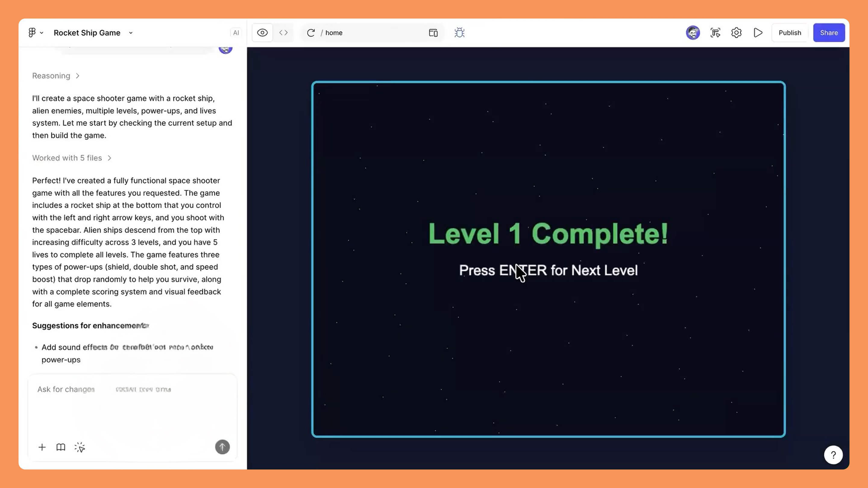Click the Publish button

pos(790,33)
